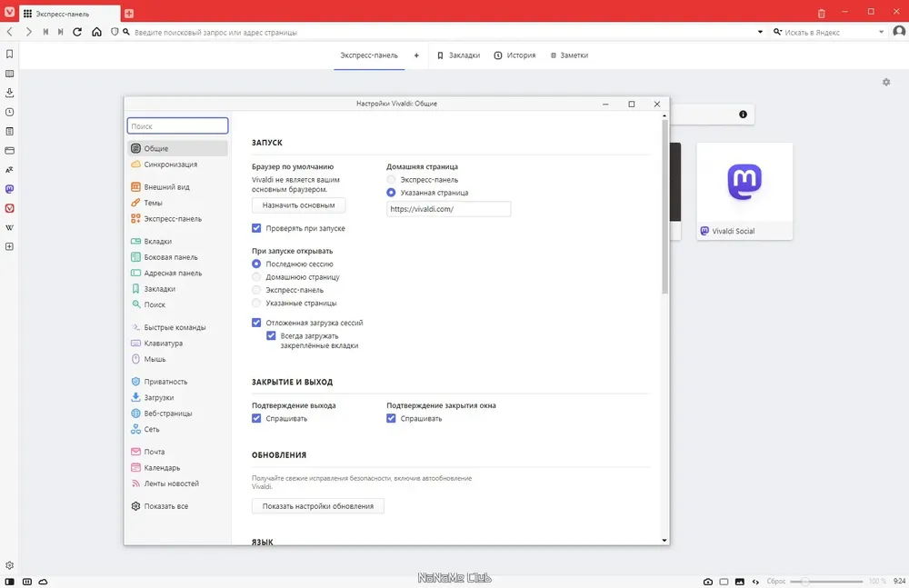Open the Vivaldi web panel red icon
The height and width of the screenshot is (588, 909).
[9, 208]
